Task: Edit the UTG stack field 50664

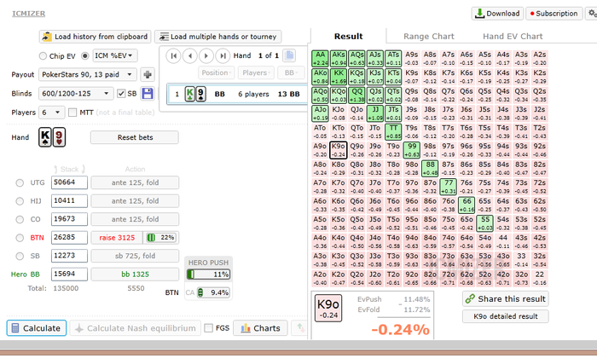Action: click(x=69, y=182)
